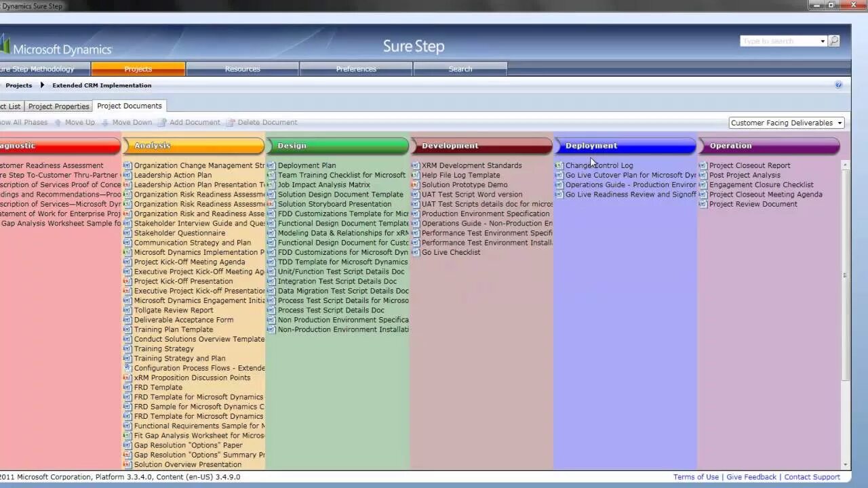868x488 pixels.
Task: Select "Production Environment Specification" document
Action: point(486,213)
